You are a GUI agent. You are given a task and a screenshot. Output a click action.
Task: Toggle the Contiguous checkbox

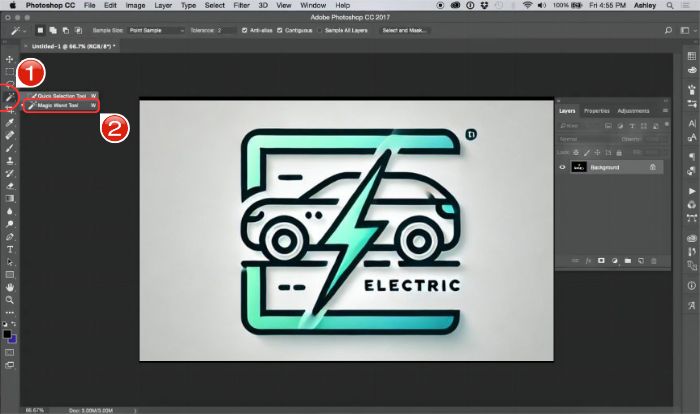tap(279, 30)
